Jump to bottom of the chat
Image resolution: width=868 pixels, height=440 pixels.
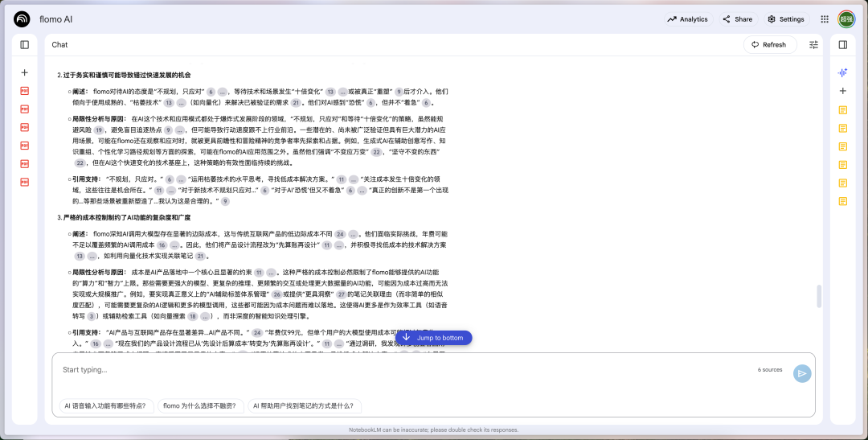433,338
